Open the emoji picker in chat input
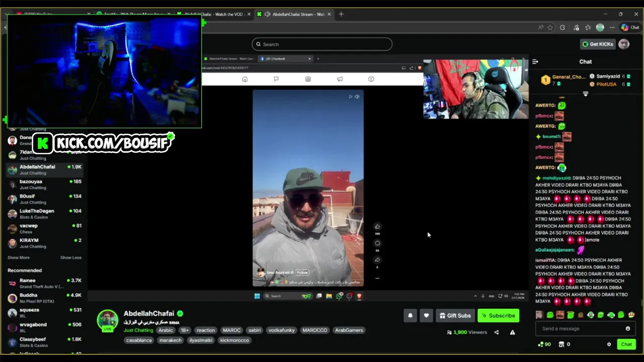Image resolution: width=644 pixels, height=362 pixels. coord(627,328)
